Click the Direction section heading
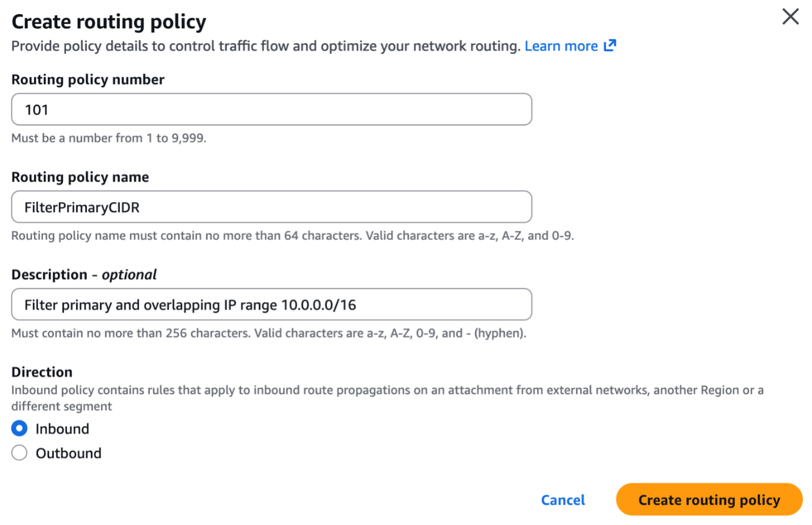The image size is (812, 525). tap(41, 372)
